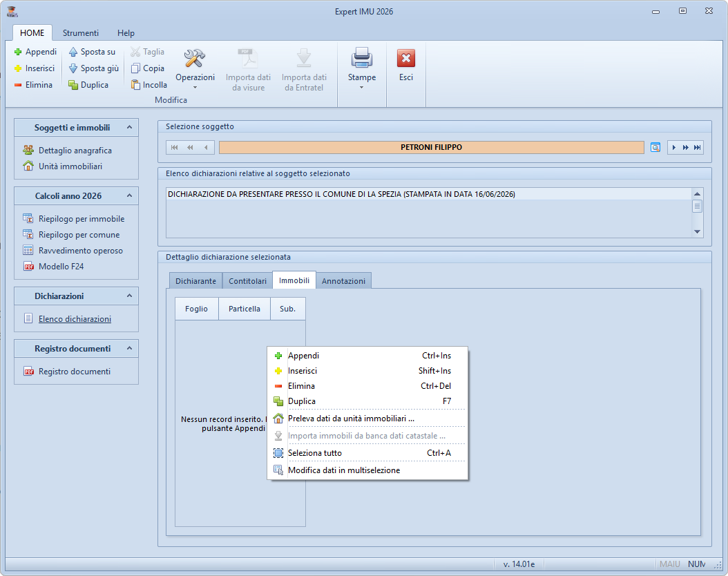
Task: Click the Appendi icon in the ribbon
Action: (18, 52)
